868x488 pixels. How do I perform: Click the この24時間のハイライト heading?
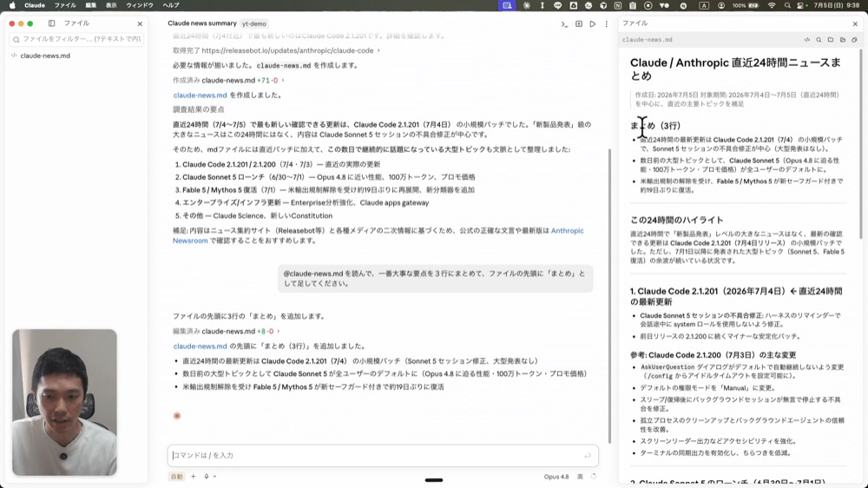(x=676, y=220)
